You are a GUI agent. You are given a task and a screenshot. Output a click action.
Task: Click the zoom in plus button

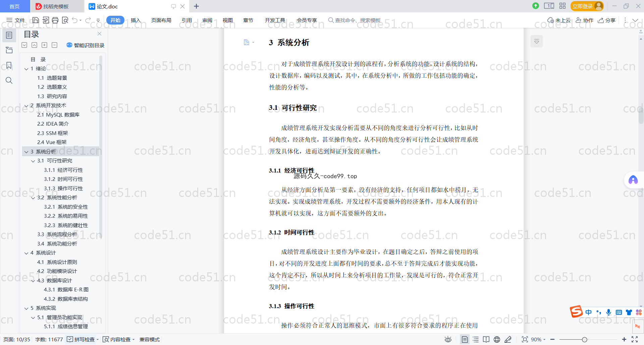(624, 339)
